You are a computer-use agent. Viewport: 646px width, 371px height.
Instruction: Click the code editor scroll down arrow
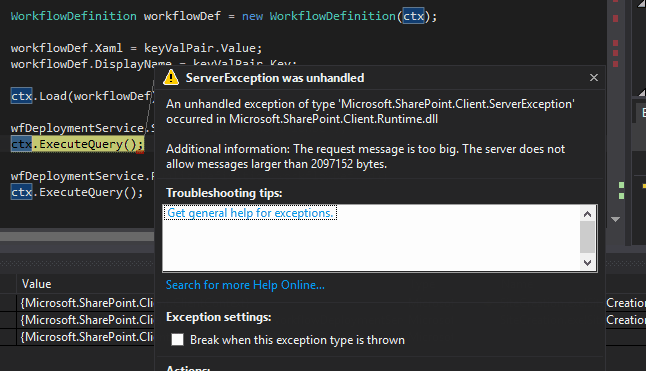tap(616, 219)
